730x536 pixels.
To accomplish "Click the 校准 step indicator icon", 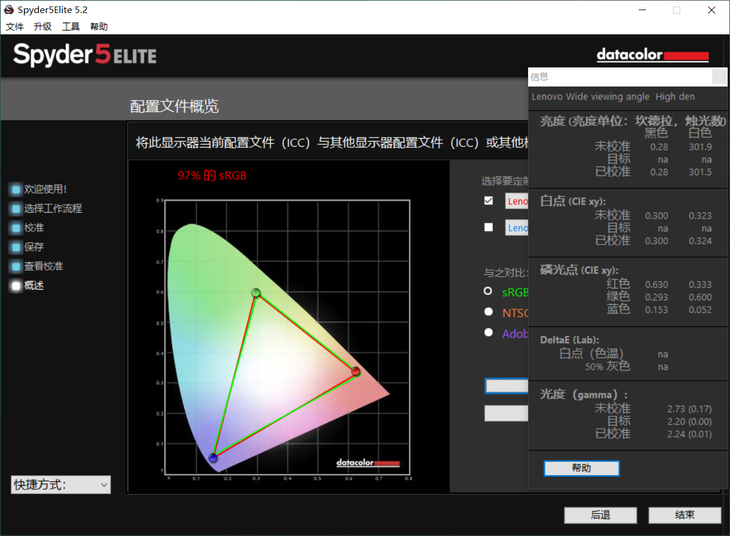I will point(16,228).
